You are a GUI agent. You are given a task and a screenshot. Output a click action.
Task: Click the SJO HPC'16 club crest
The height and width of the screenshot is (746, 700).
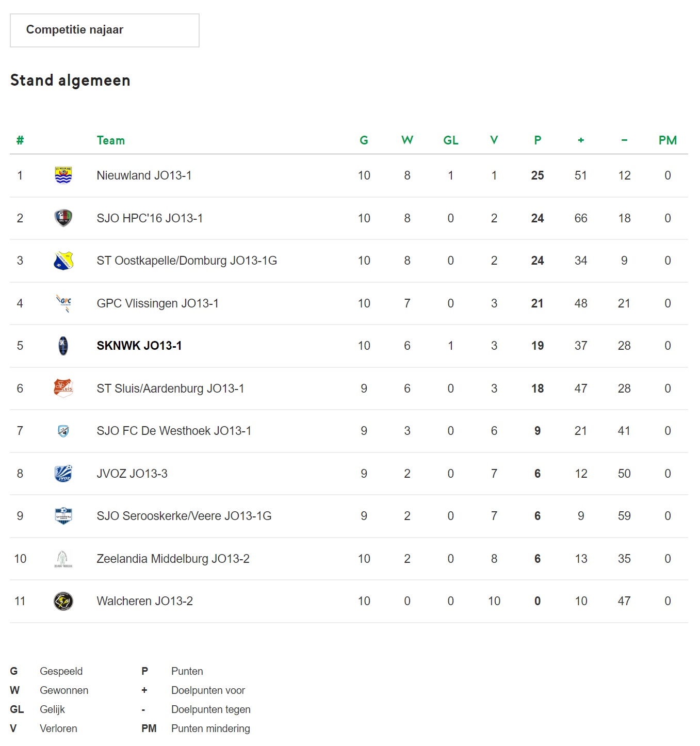[x=63, y=218]
